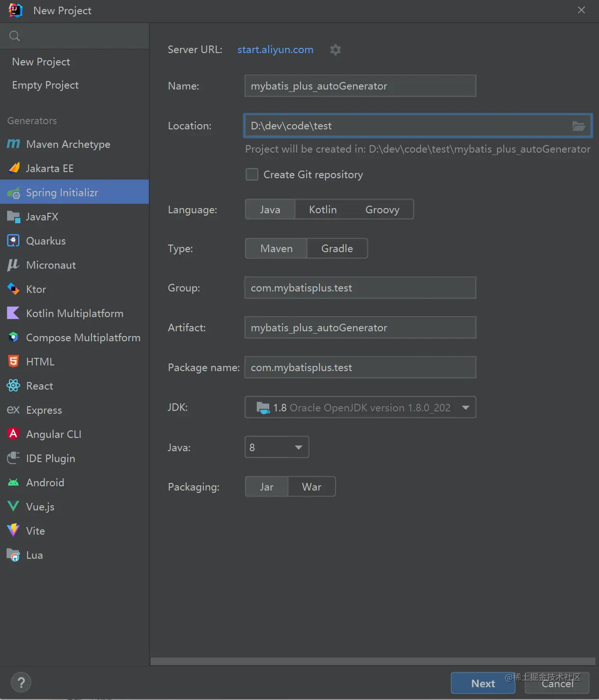
Task: Choose War packaging option
Action: tap(311, 487)
